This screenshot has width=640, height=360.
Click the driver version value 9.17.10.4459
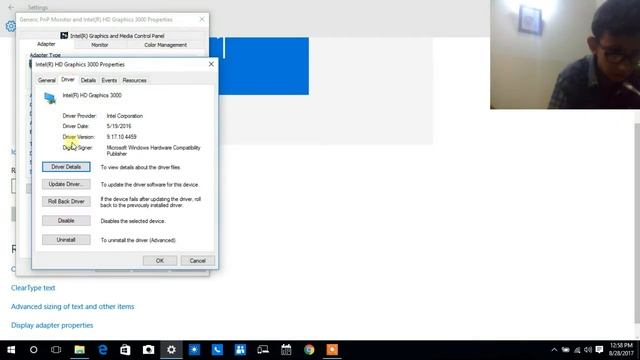[122, 137]
